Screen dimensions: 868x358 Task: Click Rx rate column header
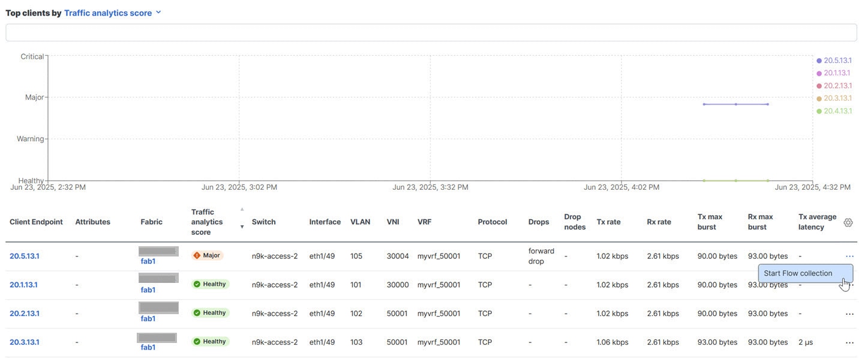(x=659, y=222)
